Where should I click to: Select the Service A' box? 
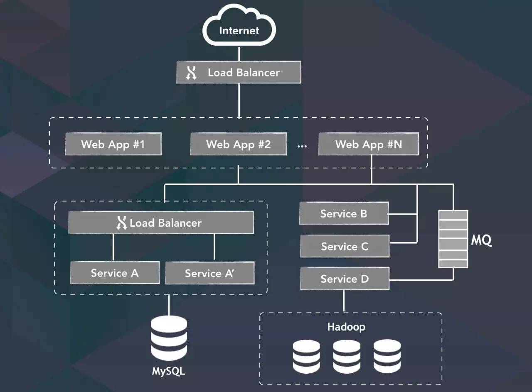209,273
